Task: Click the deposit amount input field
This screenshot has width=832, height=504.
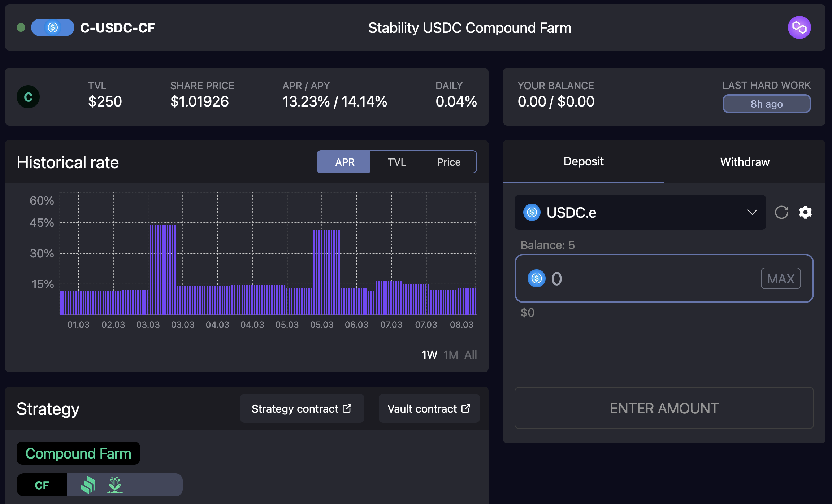Action: tap(650, 278)
